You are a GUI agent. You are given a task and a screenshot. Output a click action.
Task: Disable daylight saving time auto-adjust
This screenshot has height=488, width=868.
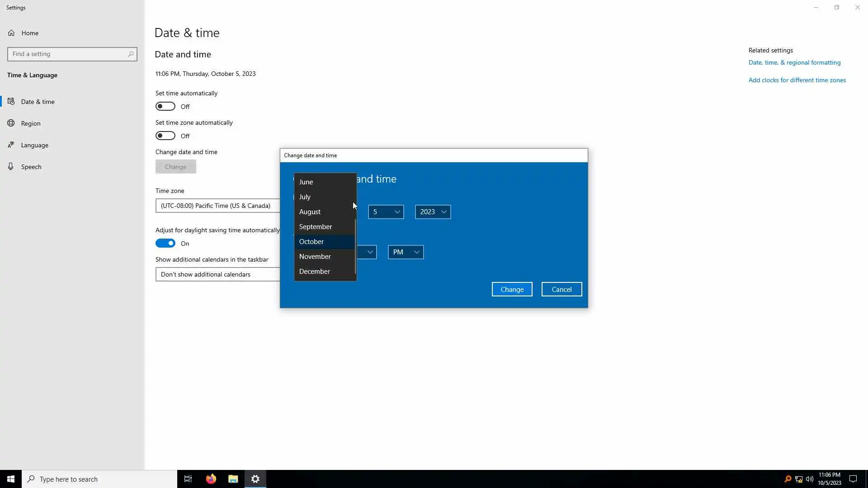[165, 244]
